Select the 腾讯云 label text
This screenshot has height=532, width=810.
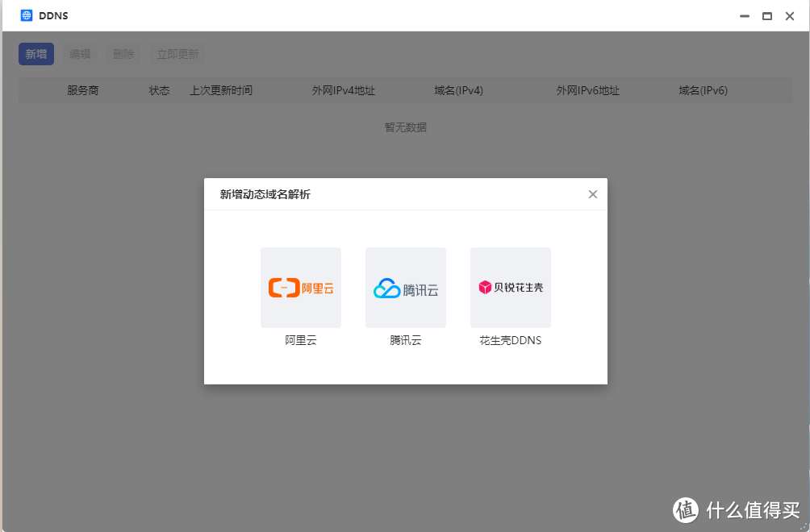tap(405, 339)
